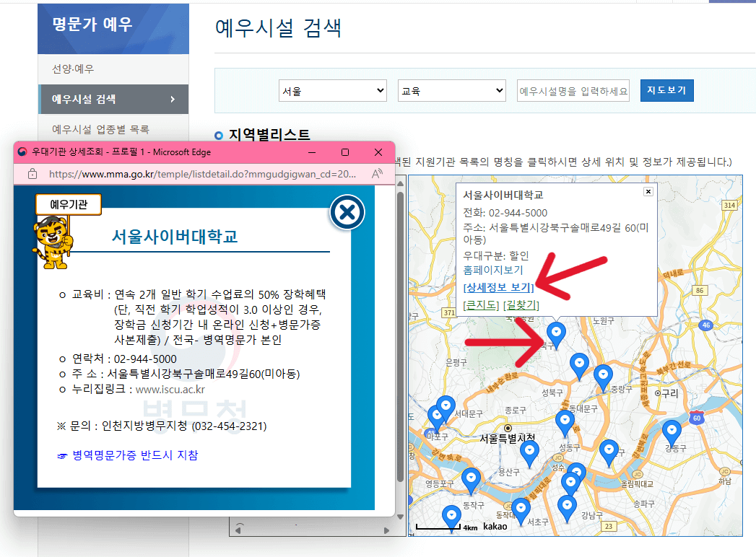Open the 서울 region dropdown
Viewport: 756px width, 557px height.
pyautogui.click(x=333, y=91)
